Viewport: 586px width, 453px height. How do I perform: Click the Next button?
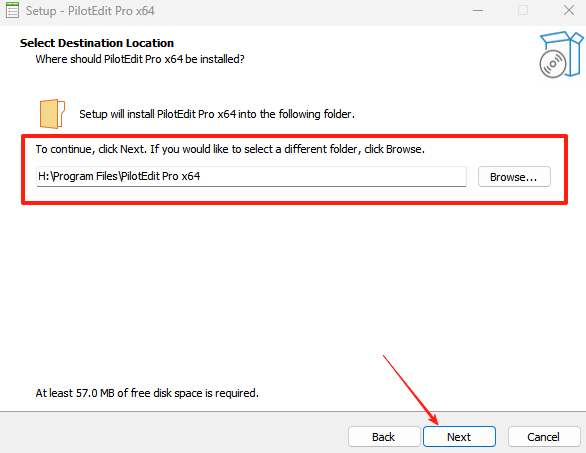coord(459,437)
